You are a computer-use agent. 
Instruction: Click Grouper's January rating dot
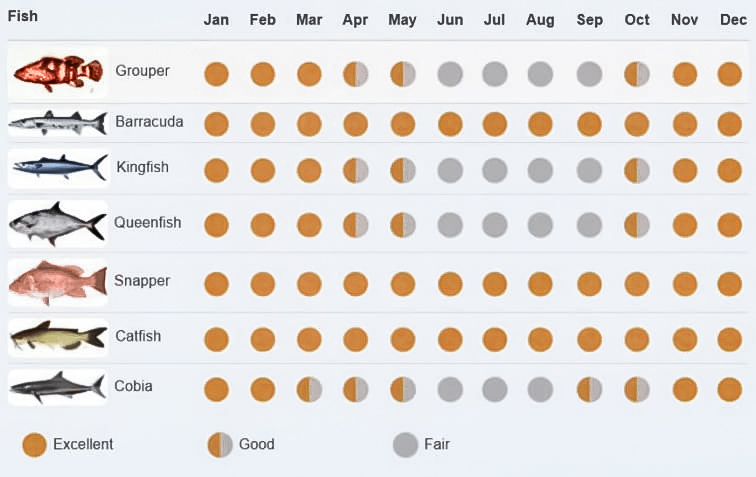(x=216, y=74)
